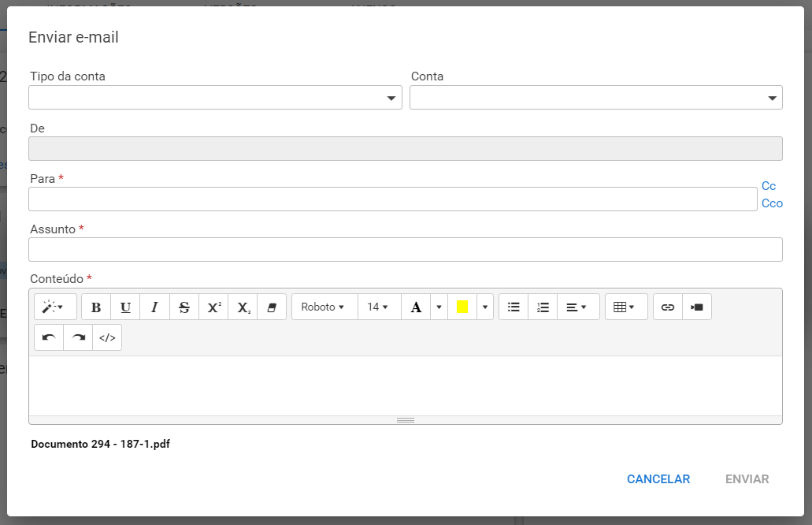Click the Cco link
The image size is (812, 525).
(x=772, y=203)
